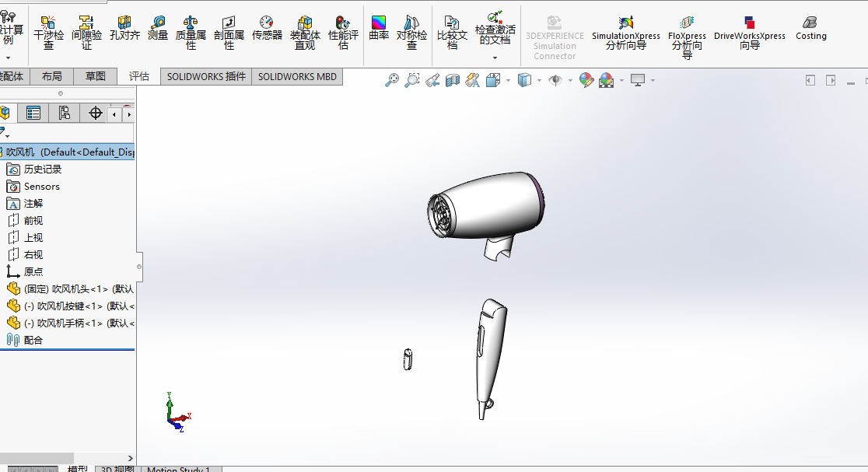Click feature tree horizontal scrollbar right arrow
Screen dimensions: 868x472
131,458
